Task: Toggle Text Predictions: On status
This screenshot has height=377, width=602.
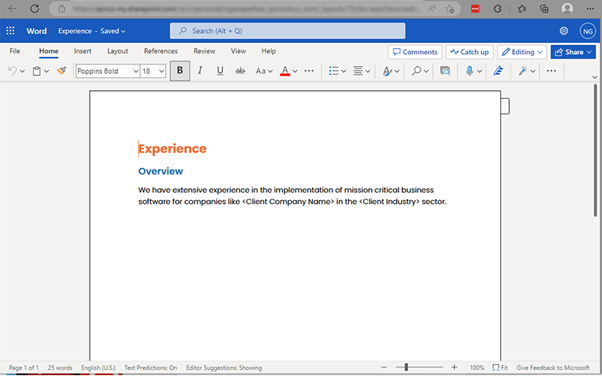Action: coord(150,367)
